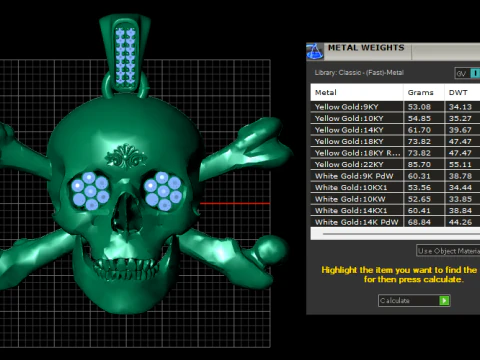Image resolution: width=480 pixels, height=360 pixels.
Task: Click the 34.44 DWT value
Action: [460, 187]
